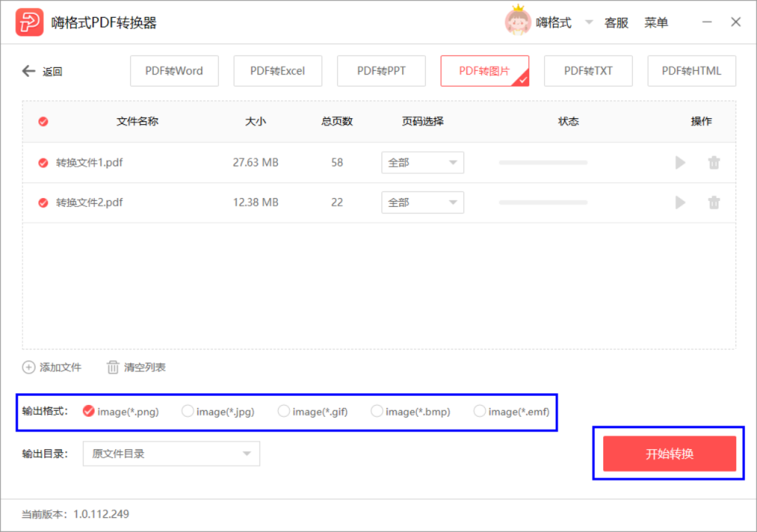Minimize the converter window

tap(707, 21)
